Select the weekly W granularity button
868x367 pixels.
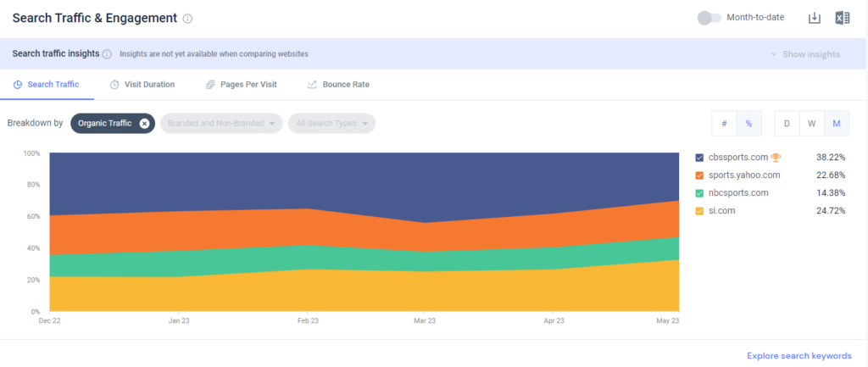[811, 124]
